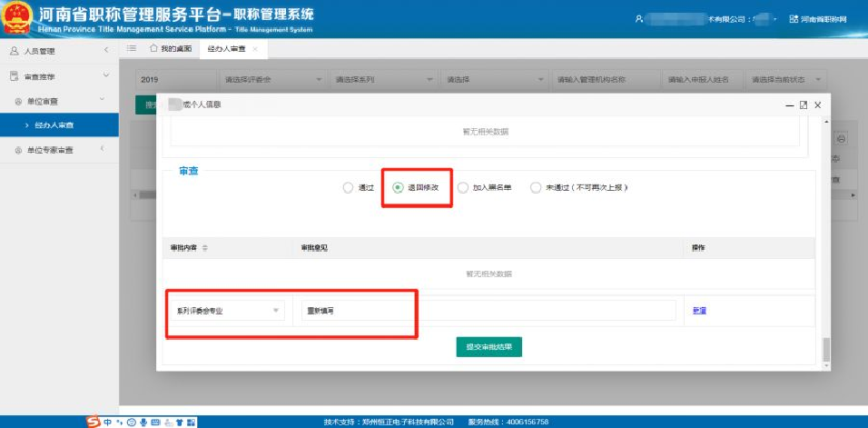Minimize the 个人信息 dialog
The image size is (868, 428).
coord(790,105)
